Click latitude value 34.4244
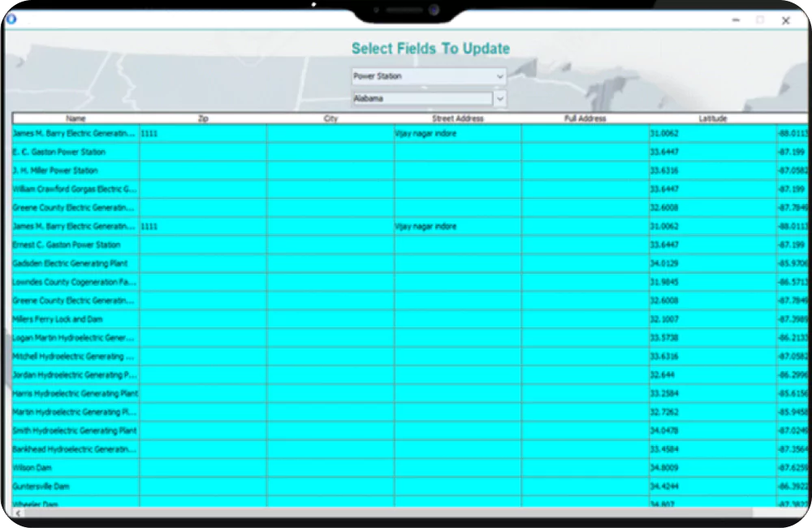The height and width of the screenshot is (528, 812). tap(664, 487)
